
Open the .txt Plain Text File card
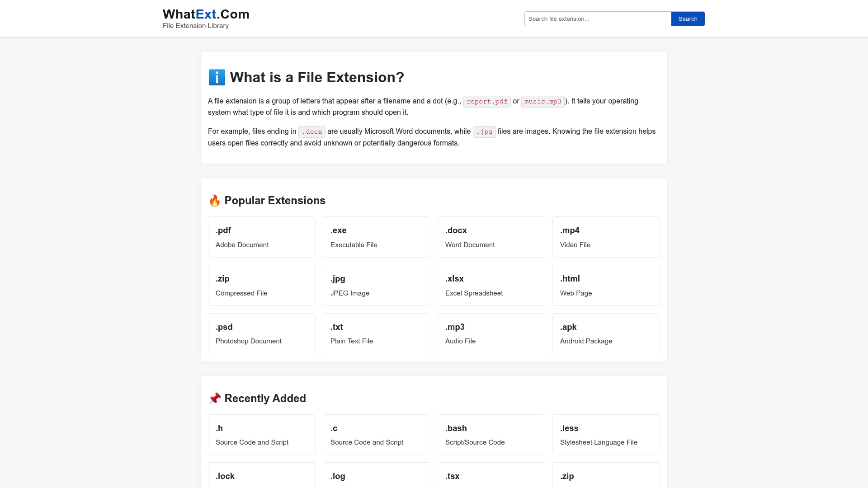point(376,334)
